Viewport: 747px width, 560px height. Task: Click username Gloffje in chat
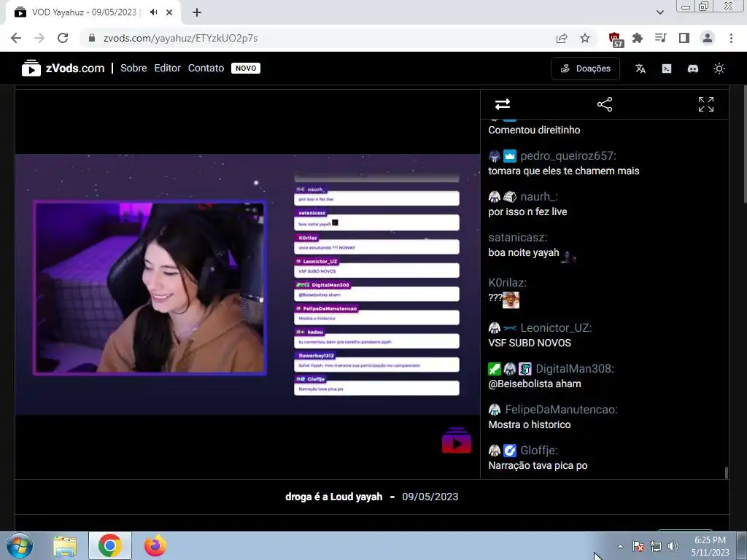point(539,450)
